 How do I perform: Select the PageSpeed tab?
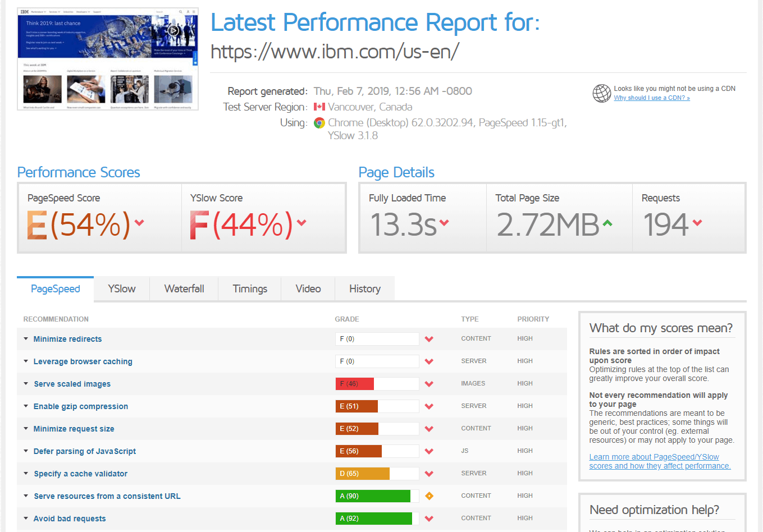tap(56, 289)
